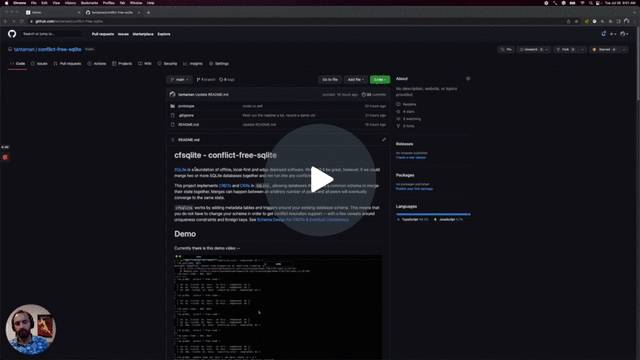This screenshot has height=360, width=640.
Task: Click 'Create a new release' link
Action: 411,158
